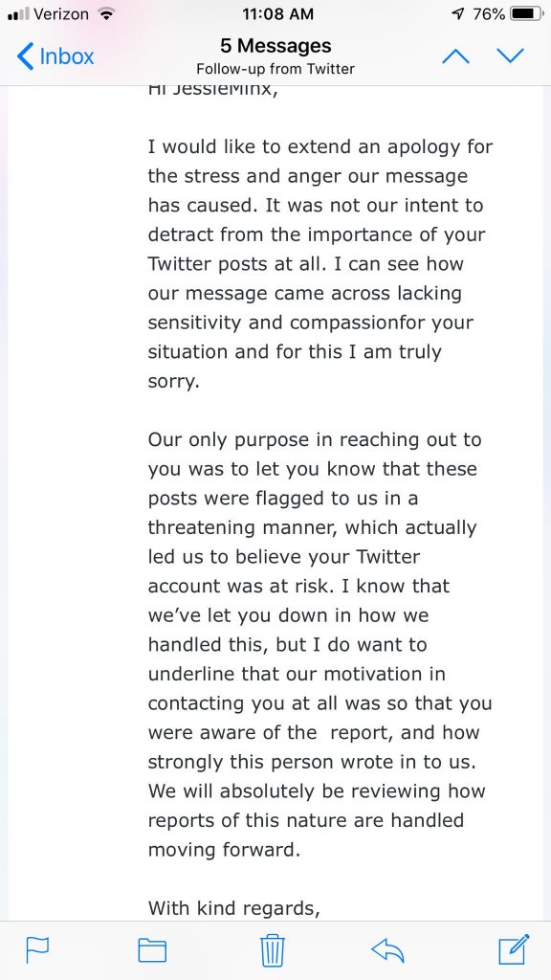Open the move-to-folder icon
Viewport: 551px width, 980px height.
point(152,950)
